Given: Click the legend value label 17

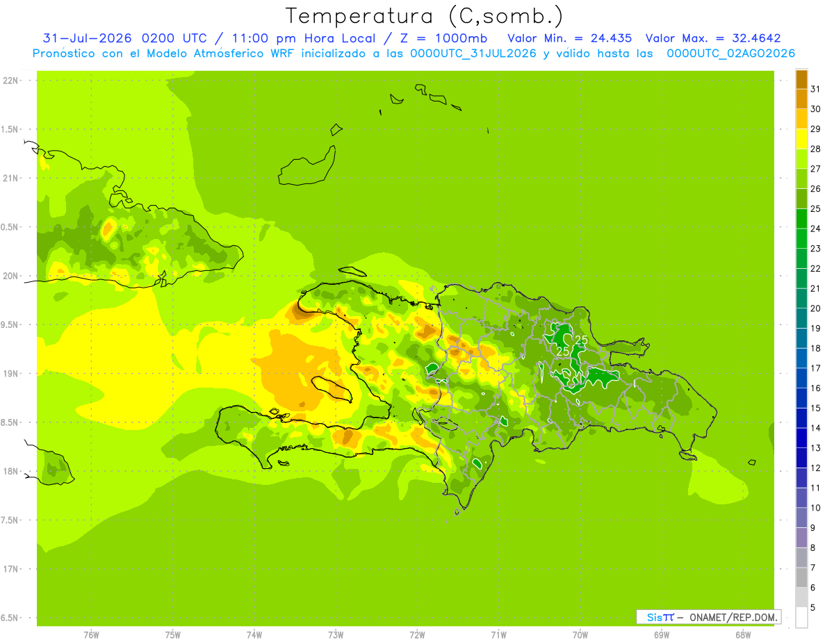Looking at the screenshot, I should [x=815, y=368].
